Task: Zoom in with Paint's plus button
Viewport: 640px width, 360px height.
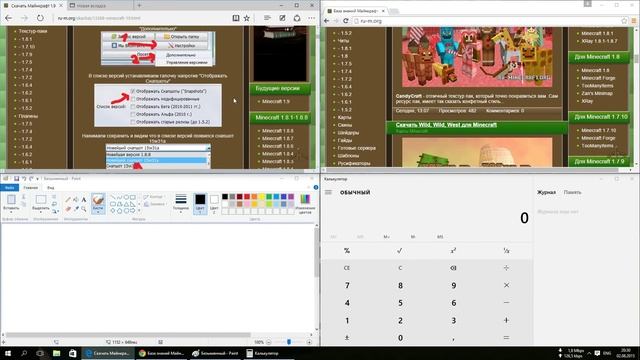Action: click(x=309, y=342)
